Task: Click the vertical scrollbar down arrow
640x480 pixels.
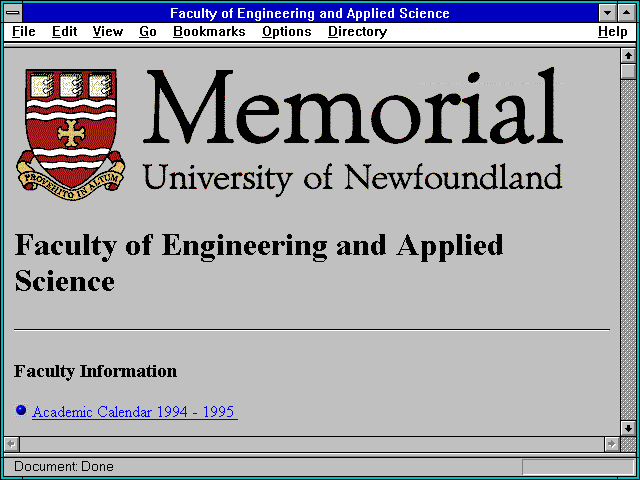Action: 628,428
